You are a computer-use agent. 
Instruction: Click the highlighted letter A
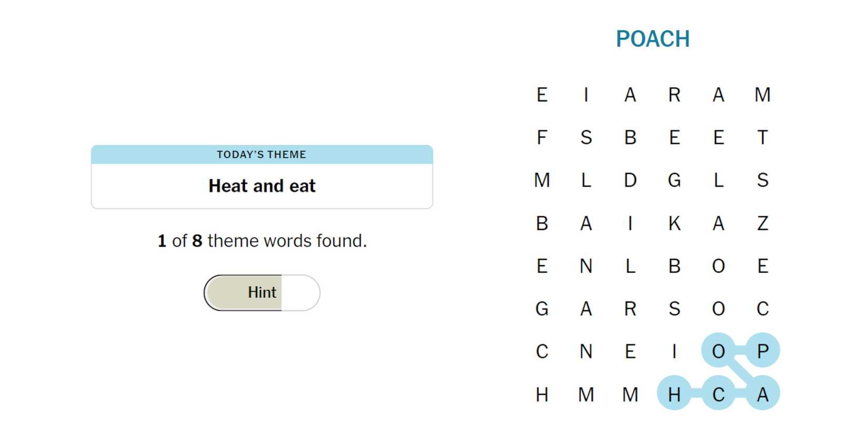pyautogui.click(x=762, y=394)
